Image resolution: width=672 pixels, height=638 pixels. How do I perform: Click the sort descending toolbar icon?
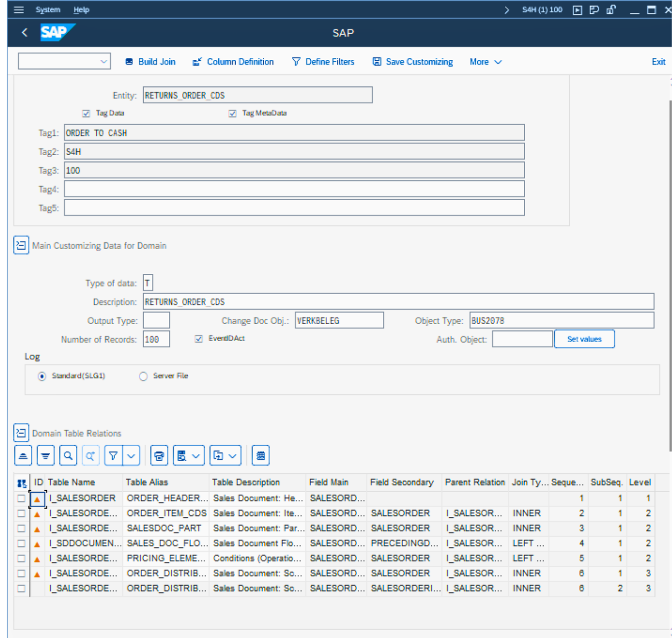click(46, 456)
